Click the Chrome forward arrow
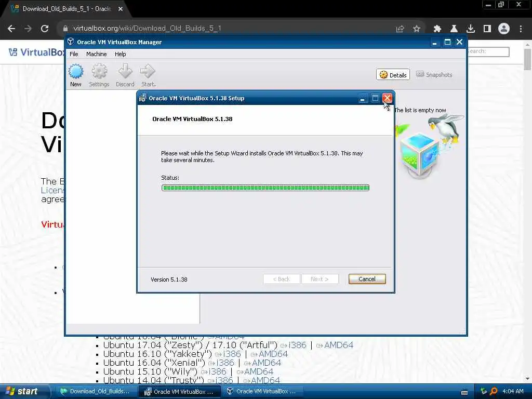 click(x=28, y=29)
